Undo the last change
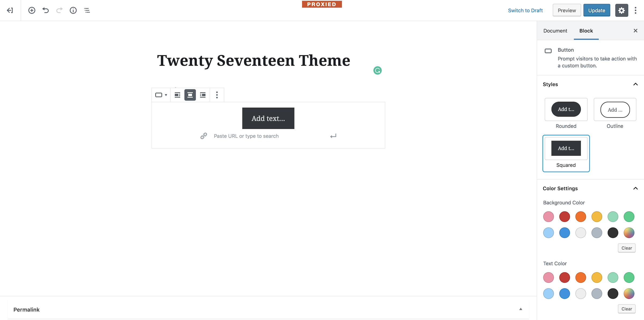Viewport: 644px width, 320px height. [x=45, y=10]
